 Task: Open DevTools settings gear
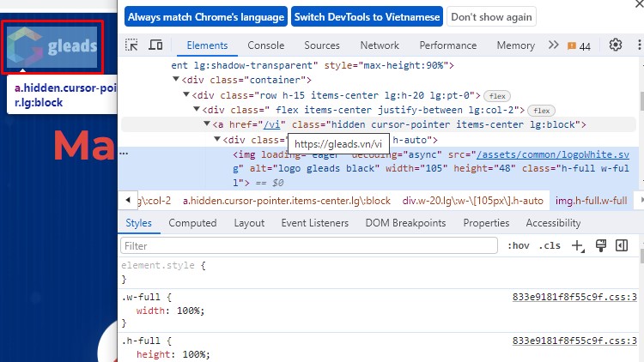[x=616, y=45]
